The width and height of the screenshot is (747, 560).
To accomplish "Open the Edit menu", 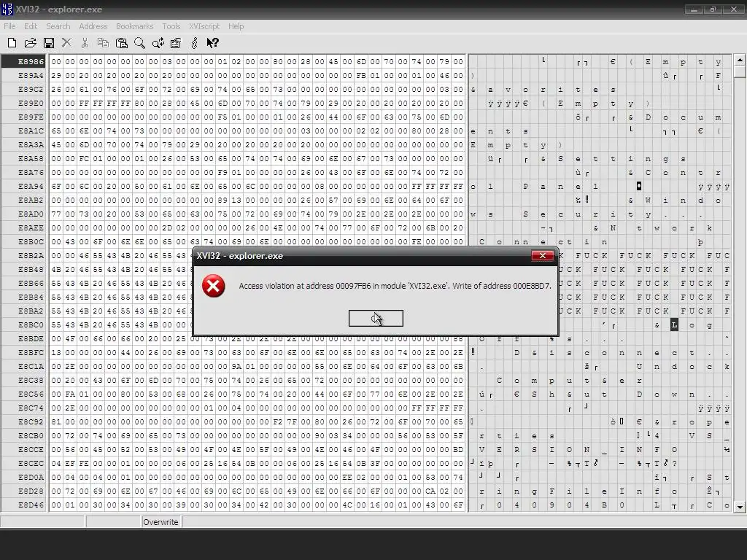I will click(31, 26).
